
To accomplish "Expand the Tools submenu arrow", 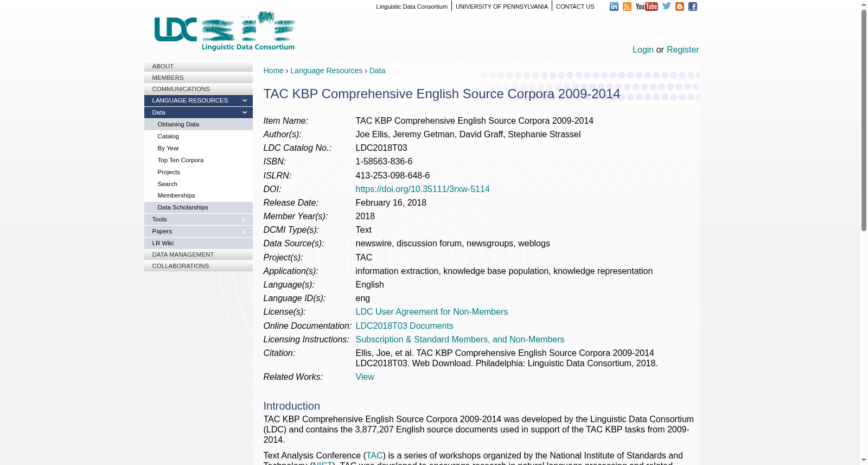I will 244,220.
